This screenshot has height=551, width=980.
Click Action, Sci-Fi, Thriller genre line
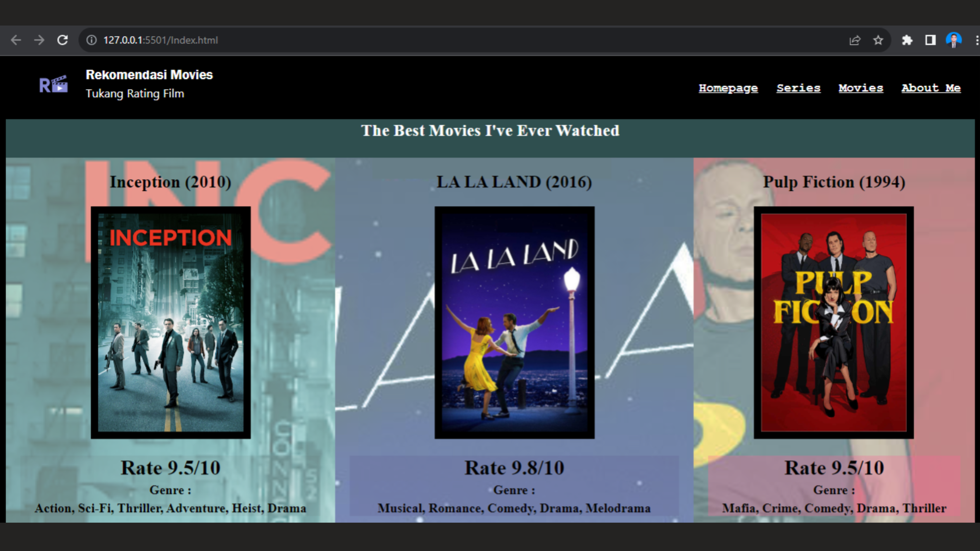[170, 508]
